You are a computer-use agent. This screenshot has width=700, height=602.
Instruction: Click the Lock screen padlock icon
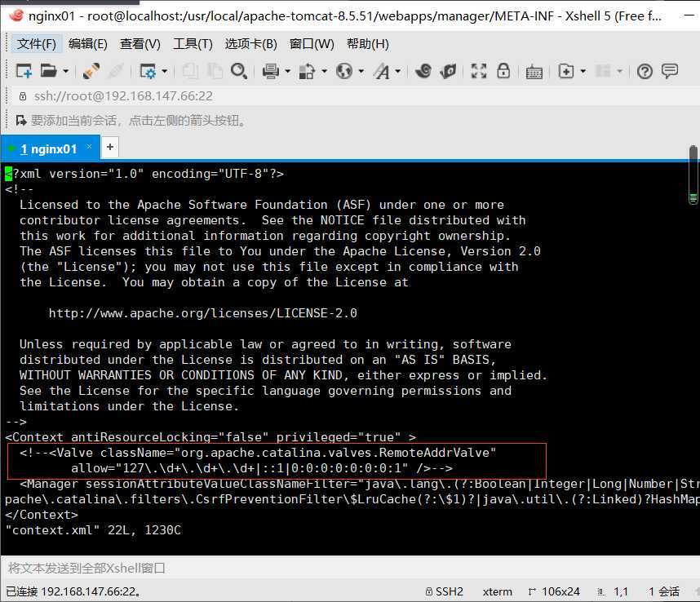(x=503, y=71)
